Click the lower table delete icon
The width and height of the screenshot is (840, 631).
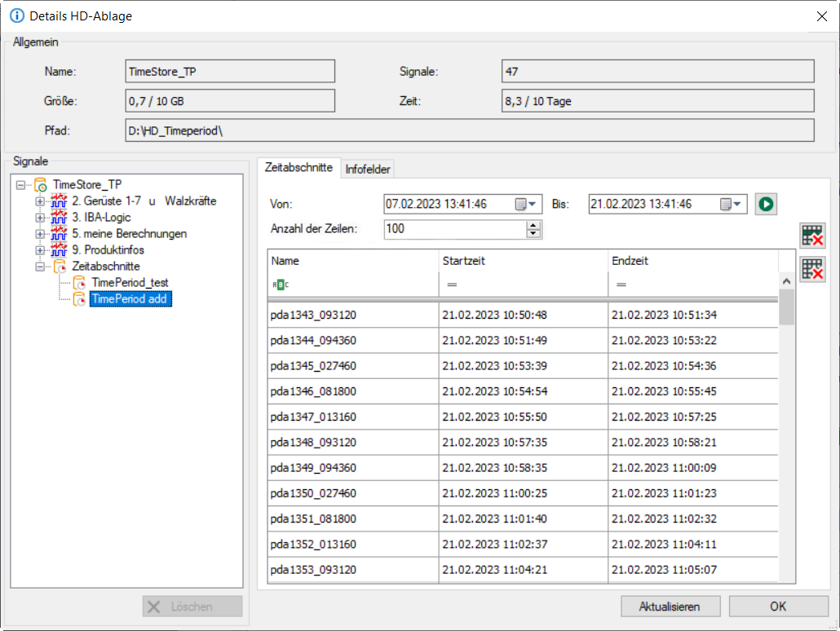tap(812, 269)
